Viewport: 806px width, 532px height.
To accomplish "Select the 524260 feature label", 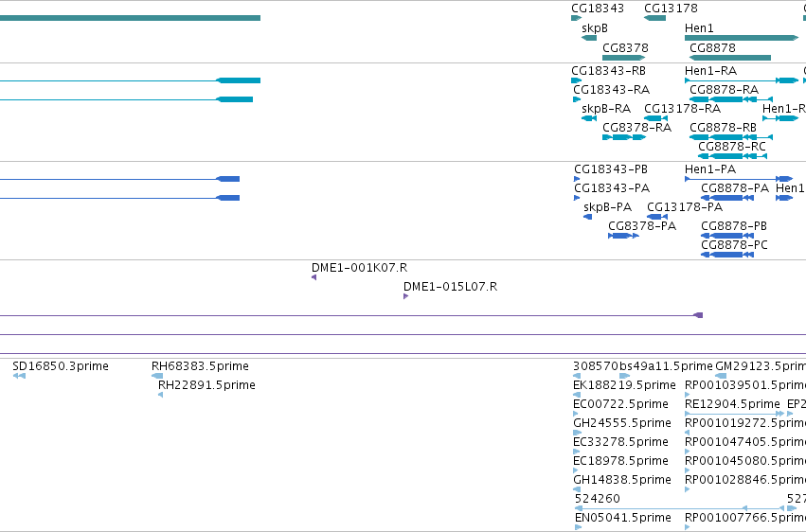I will tap(598, 499).
